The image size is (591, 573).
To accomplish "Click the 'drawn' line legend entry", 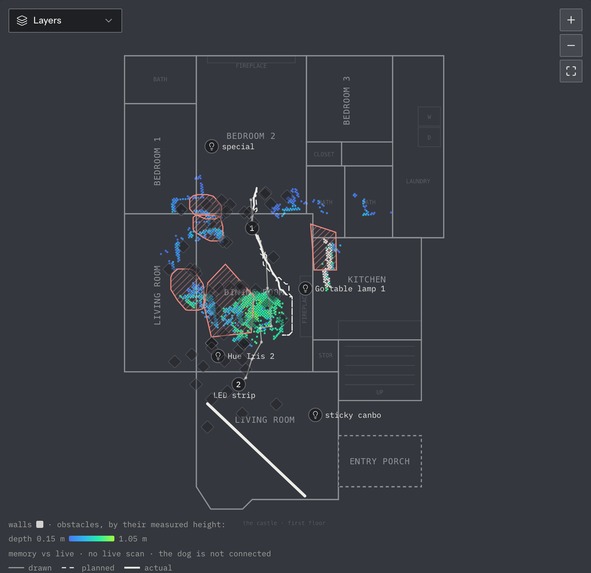I will 30,568.
